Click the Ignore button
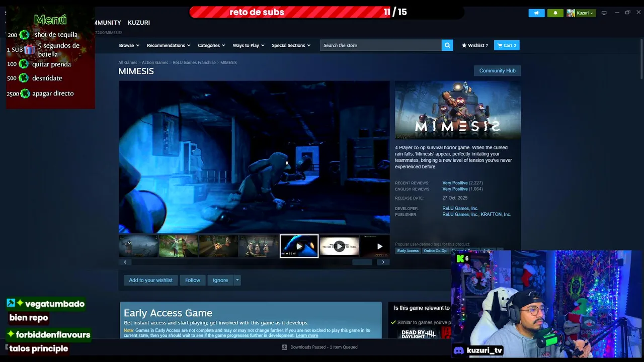 [220, 280]
